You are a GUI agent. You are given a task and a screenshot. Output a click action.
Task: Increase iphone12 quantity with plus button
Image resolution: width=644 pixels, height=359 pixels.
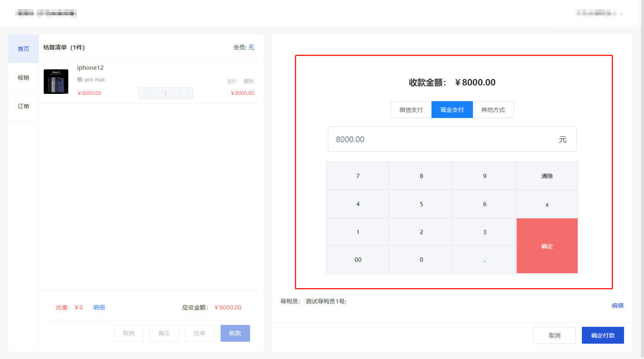point(187,93)
